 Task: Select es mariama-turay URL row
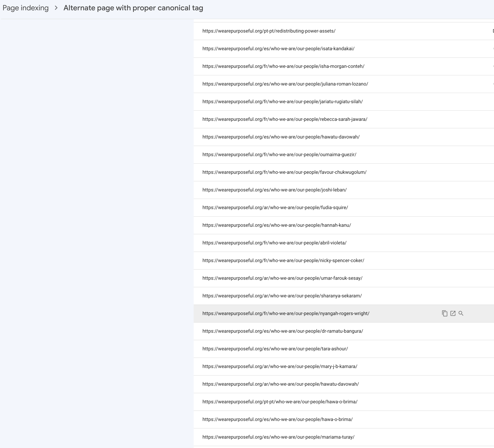point(344,437)
